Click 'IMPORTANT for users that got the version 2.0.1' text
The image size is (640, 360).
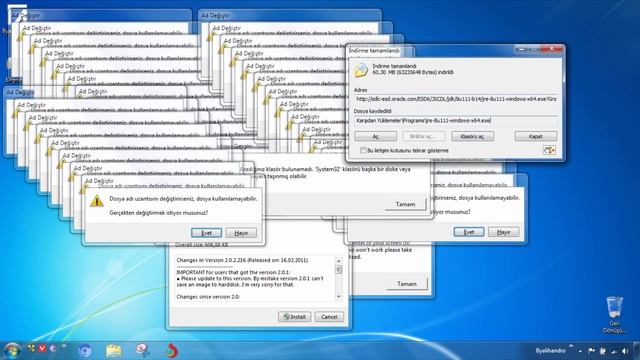tap(233, 272)
